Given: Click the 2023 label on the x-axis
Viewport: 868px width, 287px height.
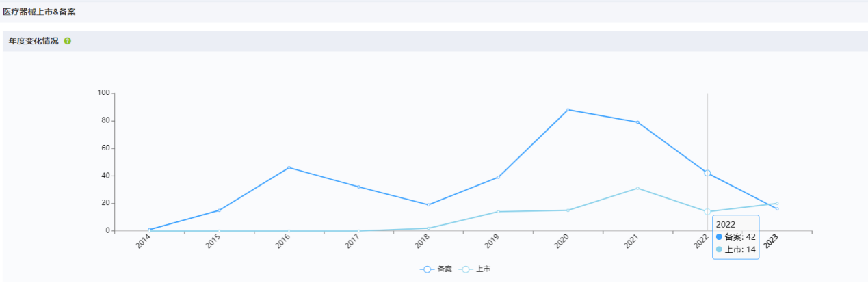Looking at the screenshot, I should tap(771, 242).
